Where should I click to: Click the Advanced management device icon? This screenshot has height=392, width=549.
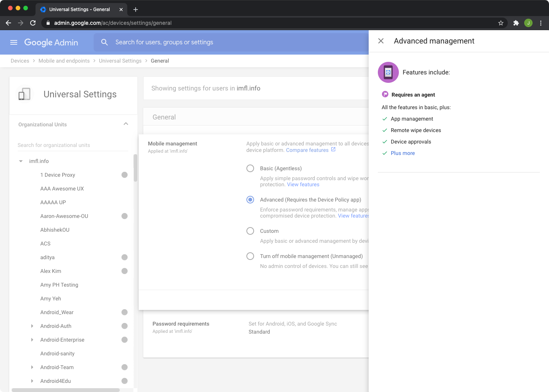pos(388,72)
